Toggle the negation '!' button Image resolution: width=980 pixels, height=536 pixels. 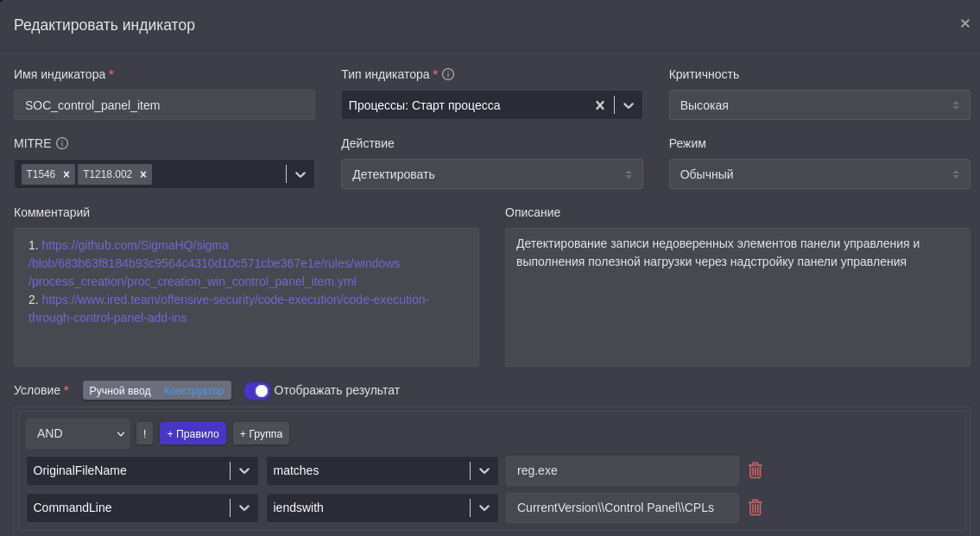click(x=144, y=433)
